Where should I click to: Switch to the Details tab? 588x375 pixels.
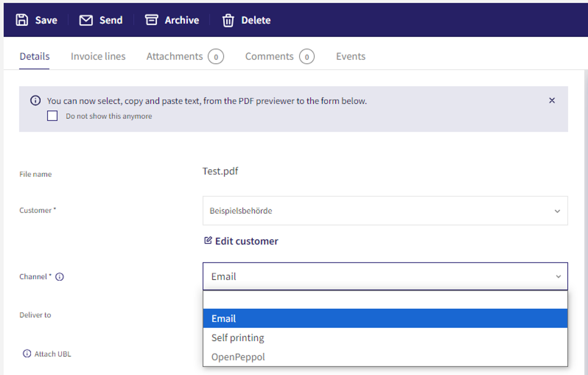[35, 56]
